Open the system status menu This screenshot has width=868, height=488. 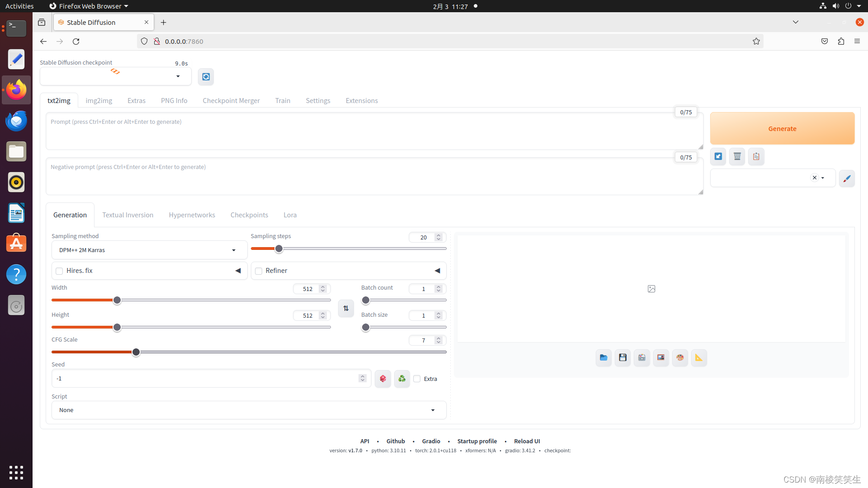[841, 6]
